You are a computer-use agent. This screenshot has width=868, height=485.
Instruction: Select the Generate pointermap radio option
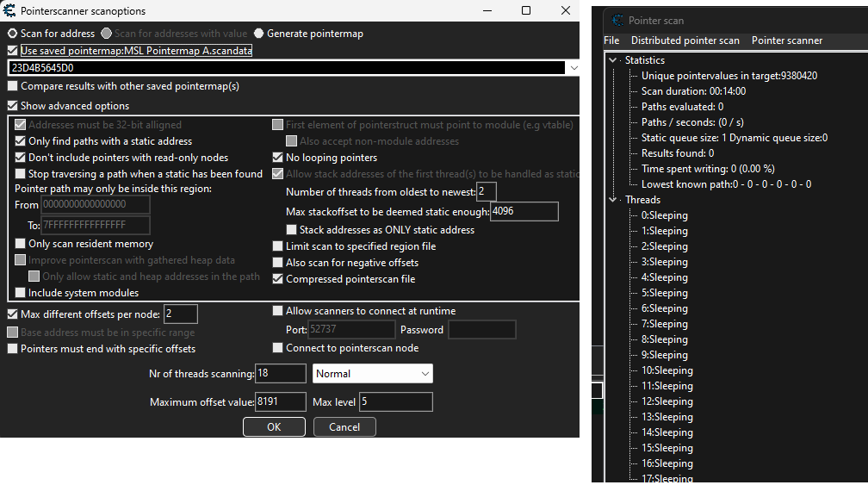(x=259, y=34)
